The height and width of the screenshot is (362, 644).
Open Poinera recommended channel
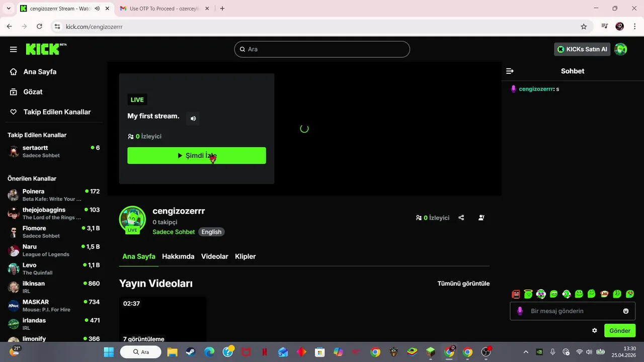(53, 195)
